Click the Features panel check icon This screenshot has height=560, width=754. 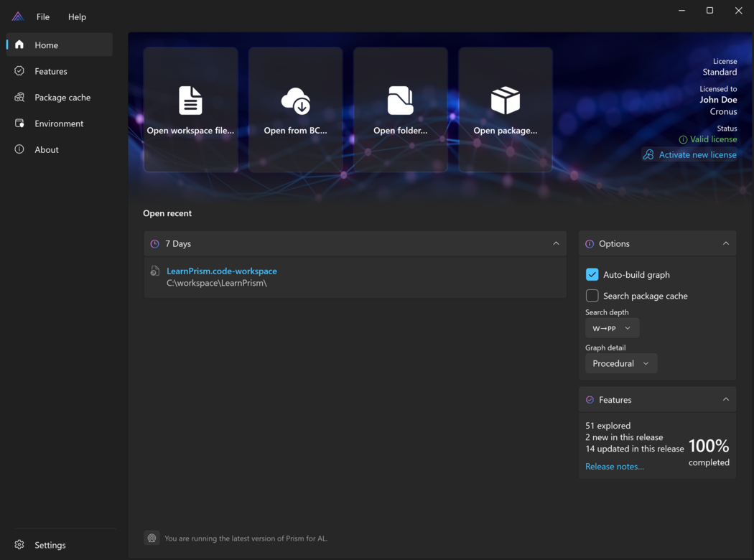(590, 400)
